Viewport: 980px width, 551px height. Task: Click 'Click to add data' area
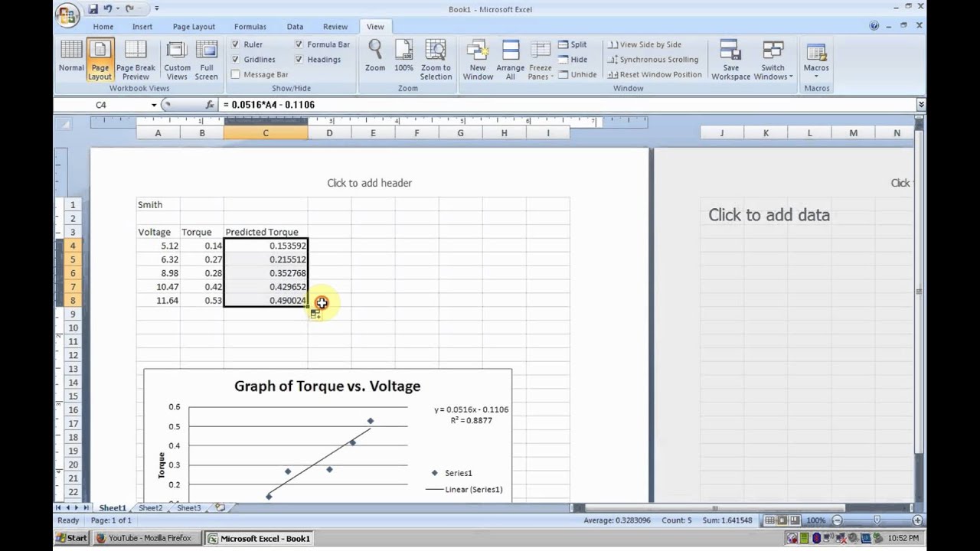pos(769,215)
